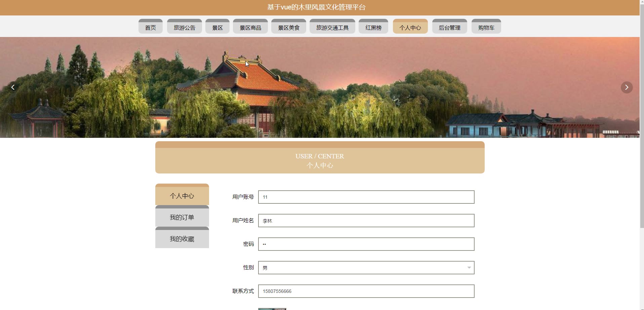644x310 pixels.
Task: Select 个人中心 in the sidebar menu
Action: tap(182, 194)
